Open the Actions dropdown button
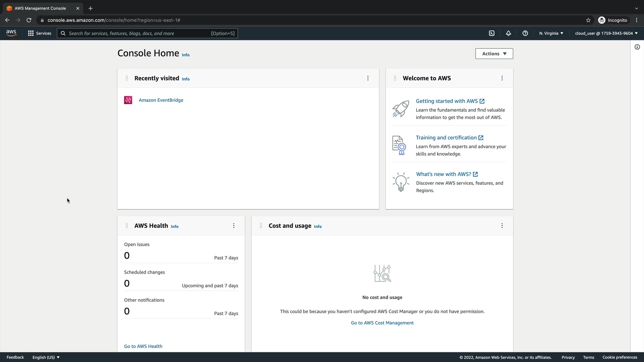The width and height of the screenshot is (644, 362). click(x=494, y=54)
